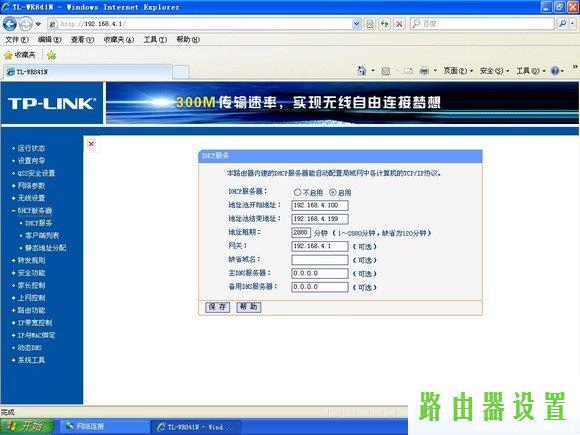Expand 路由功能 in the sidebar

coord(31,310)
